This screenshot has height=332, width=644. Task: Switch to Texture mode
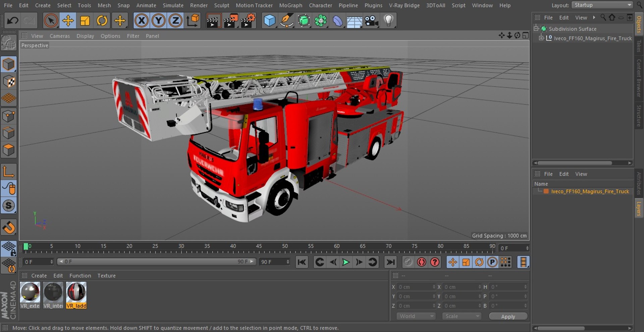(x=8, y=81)
